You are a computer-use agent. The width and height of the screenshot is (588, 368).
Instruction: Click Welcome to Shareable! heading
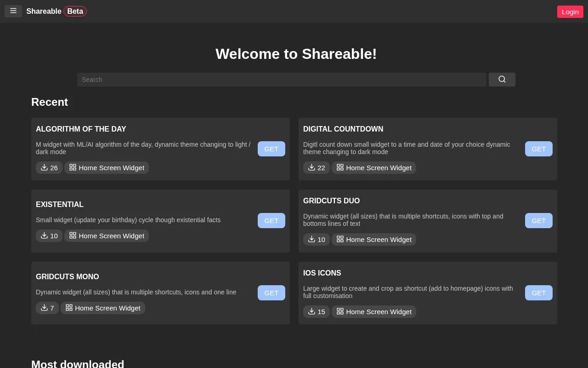pyautogui.click(x=296, y=54)
